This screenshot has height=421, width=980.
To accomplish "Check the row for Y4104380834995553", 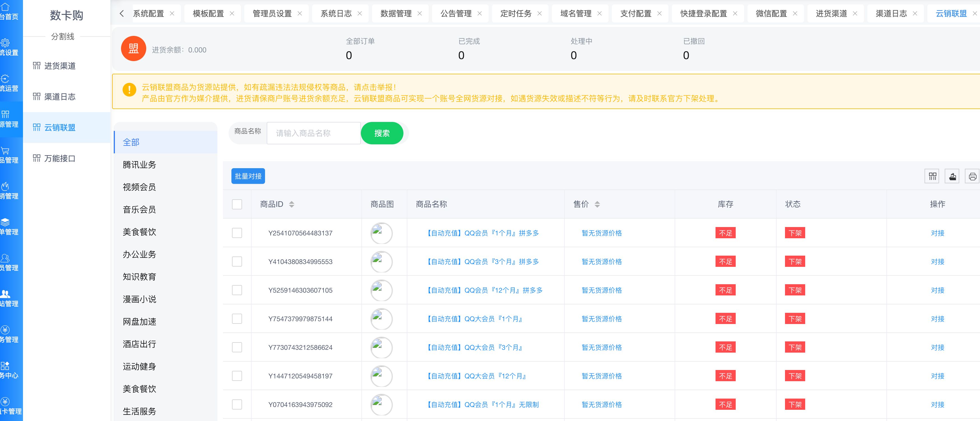I will (x=237, y=262).
